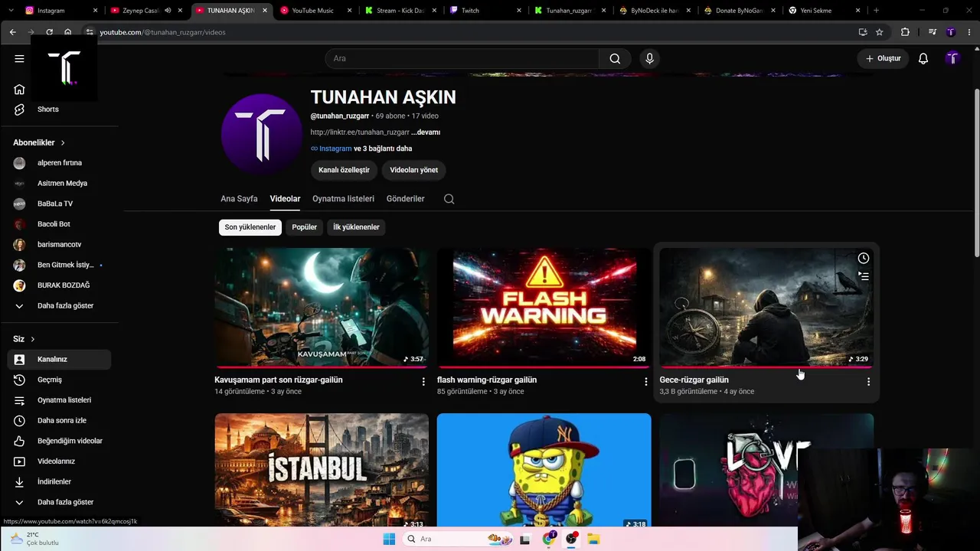Play the FLASH WARNING video thumbnail

(x=544, y=308)
